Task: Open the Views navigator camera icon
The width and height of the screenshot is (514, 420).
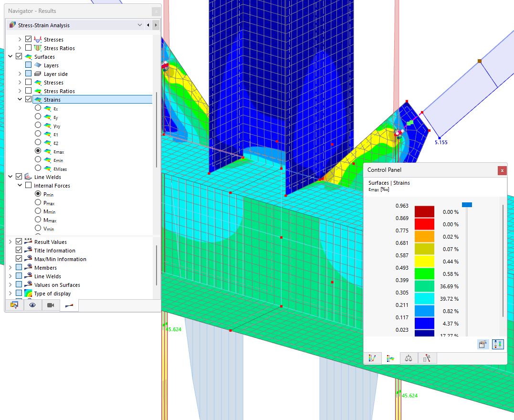Action: pyautogui.click(x=51, y=304)
